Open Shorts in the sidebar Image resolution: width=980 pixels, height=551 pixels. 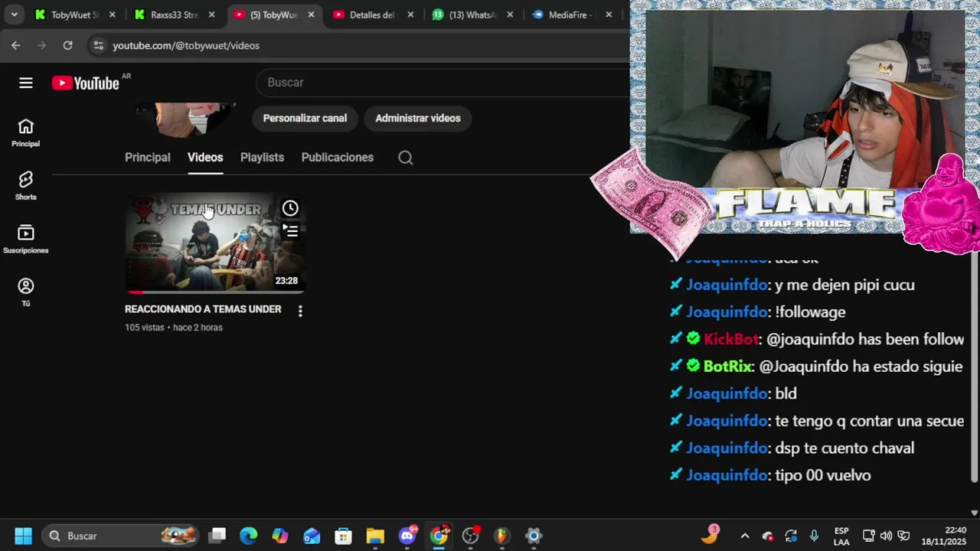(25, 186)
